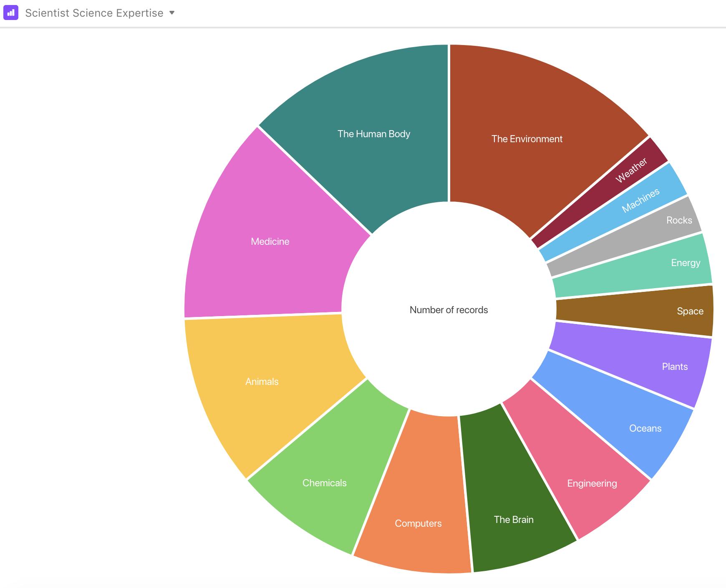Click the maroon Weather slice
Image resolution: width=726 pixels, height=588 pixels.
tap(631, 170)
